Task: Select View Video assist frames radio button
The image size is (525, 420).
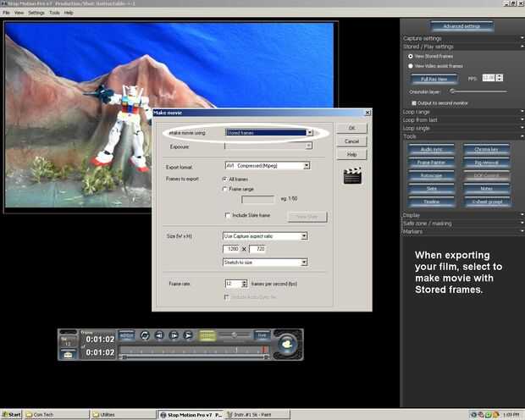Action: [x=411, y=66]
